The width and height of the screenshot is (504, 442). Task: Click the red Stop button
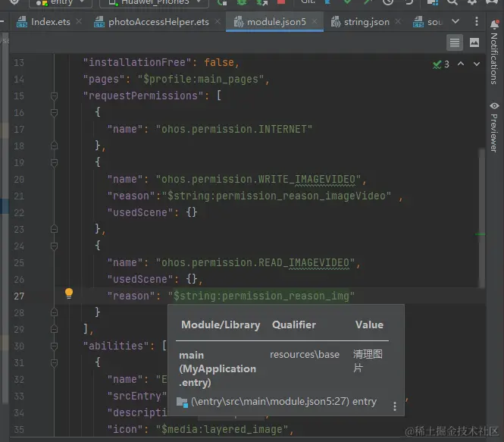pyautogui.click(x=281, y=2)
